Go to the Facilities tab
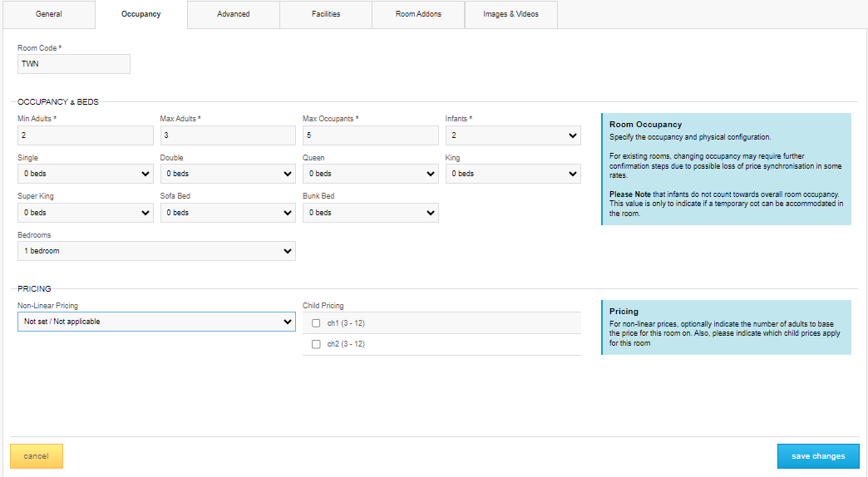 pos(326,14)
